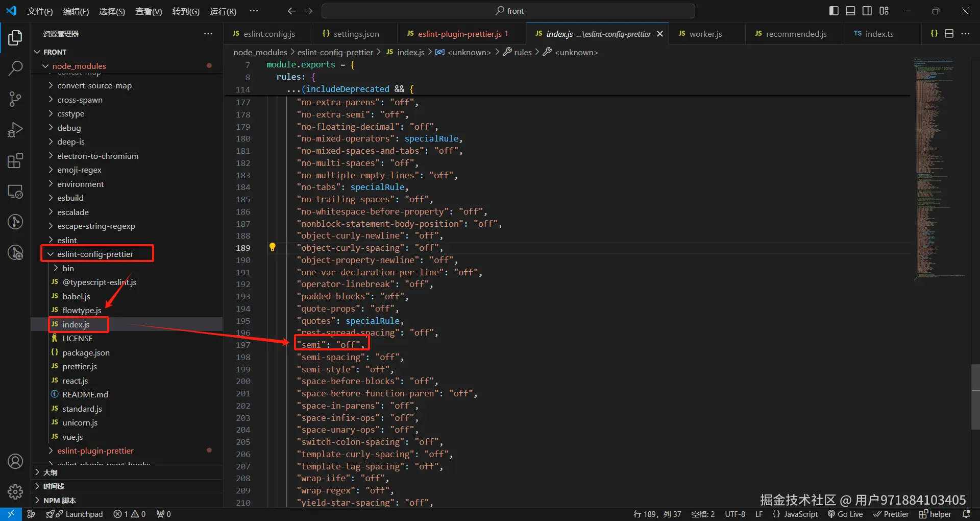Click the Prettier status bar item
Viewport: 980px width, 521px height.
coord(891,514)
